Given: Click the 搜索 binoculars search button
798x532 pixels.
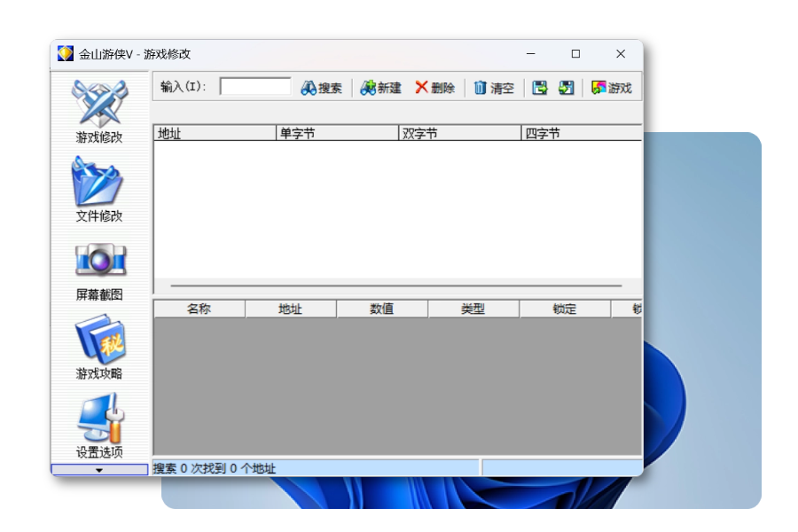Looking at the screenshot, I should [321, 88].
